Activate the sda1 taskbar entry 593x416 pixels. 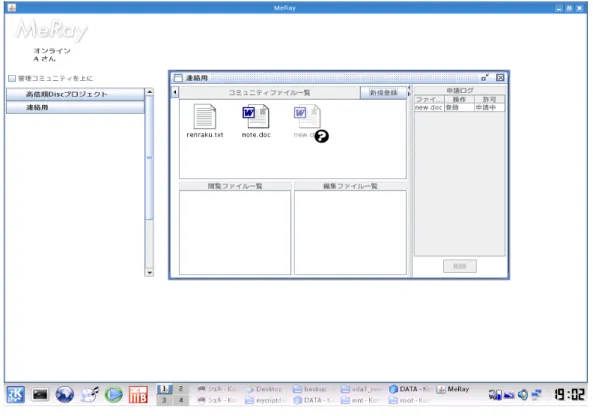tap(362, 389)
